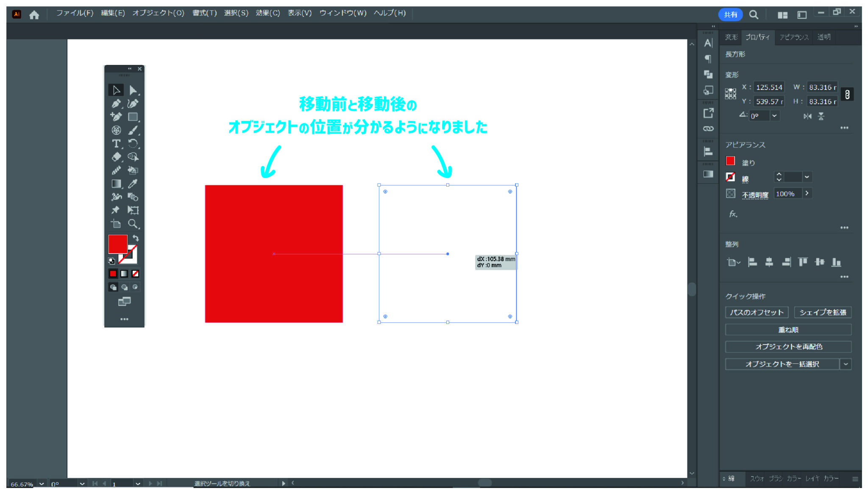Select the Eraser tool
The width and height of the screenshot is (868, 494).
point(116,157)
